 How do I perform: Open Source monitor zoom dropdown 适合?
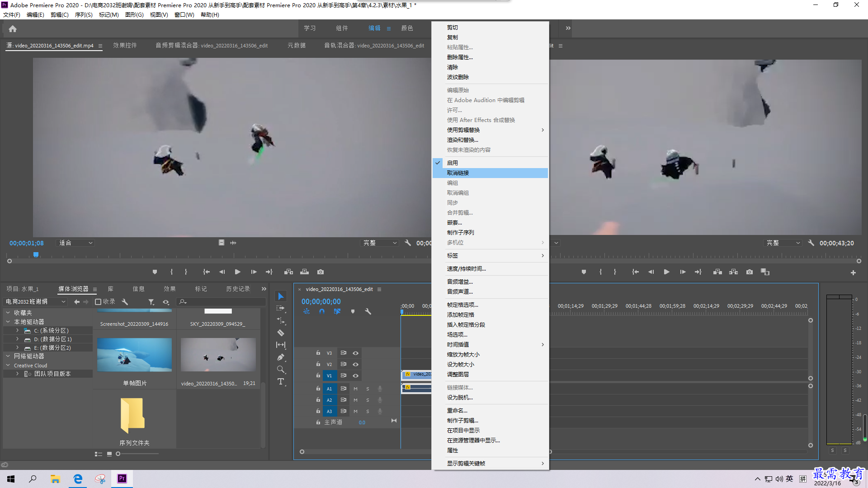[75, 243]
